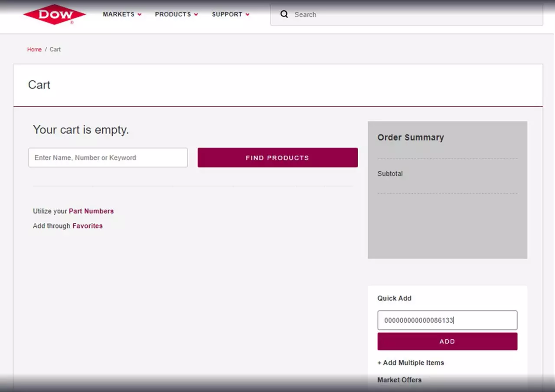Expand the chevron next to Products

tap(196, 15)
